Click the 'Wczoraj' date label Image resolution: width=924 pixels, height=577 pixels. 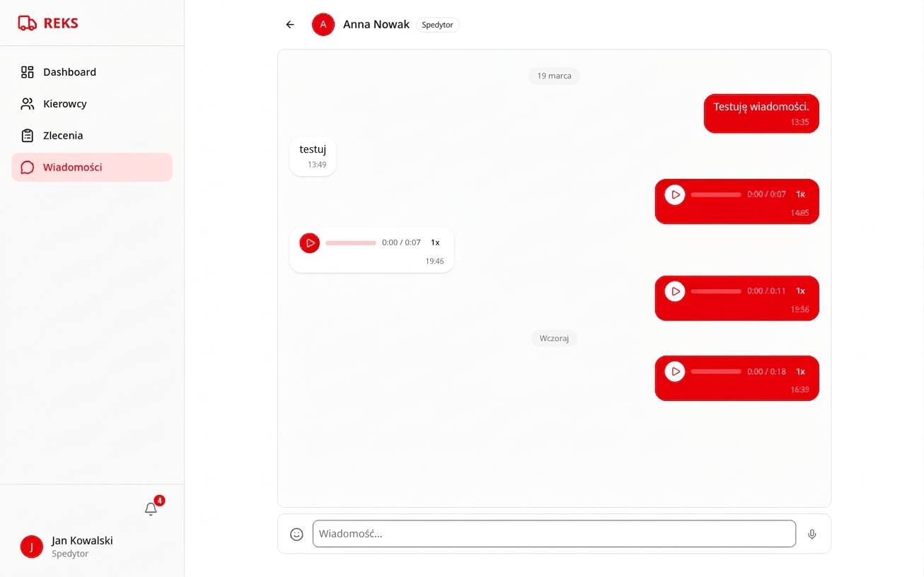[x=554, y=338]
